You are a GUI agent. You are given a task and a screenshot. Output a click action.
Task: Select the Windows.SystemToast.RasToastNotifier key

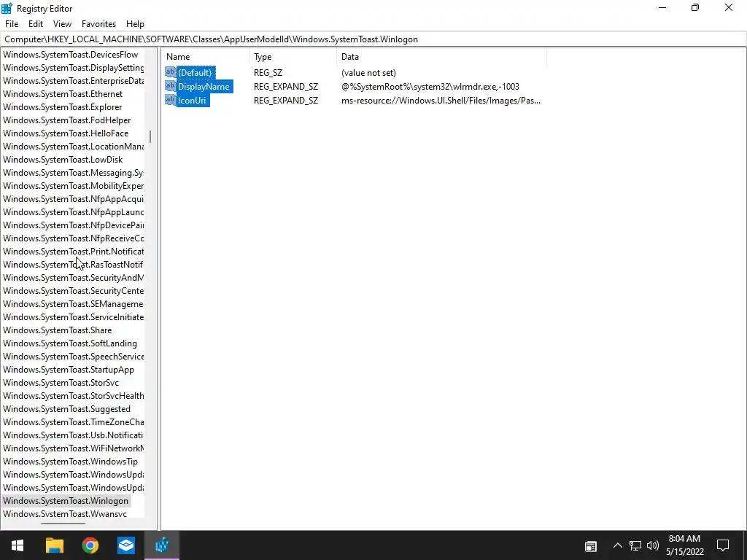(x=73, y=264)
